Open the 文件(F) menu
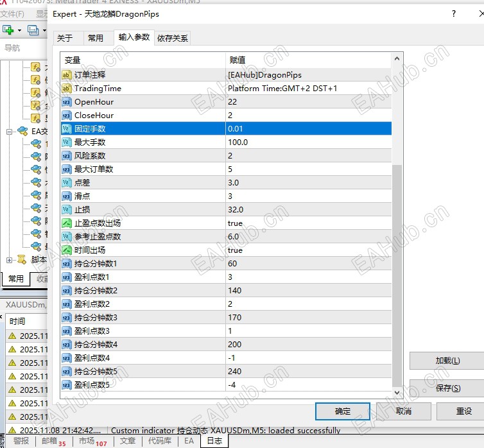Image resolution: width=484 pixels, height=448 pixels. click(x=12, y=14)
